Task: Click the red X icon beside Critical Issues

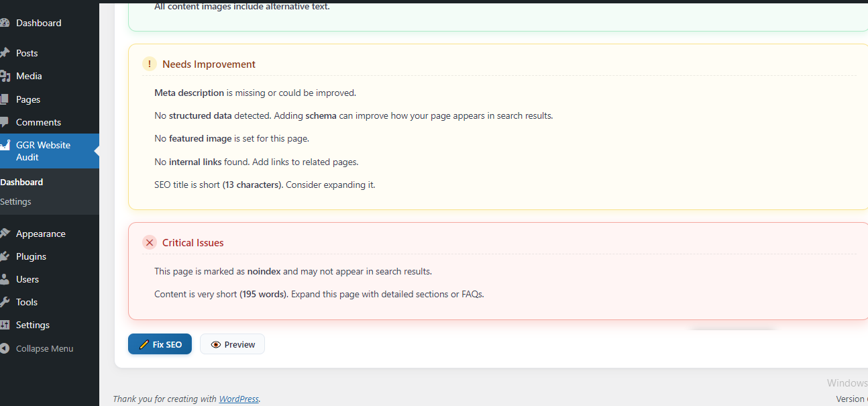Action: click(x=149, y=242)
